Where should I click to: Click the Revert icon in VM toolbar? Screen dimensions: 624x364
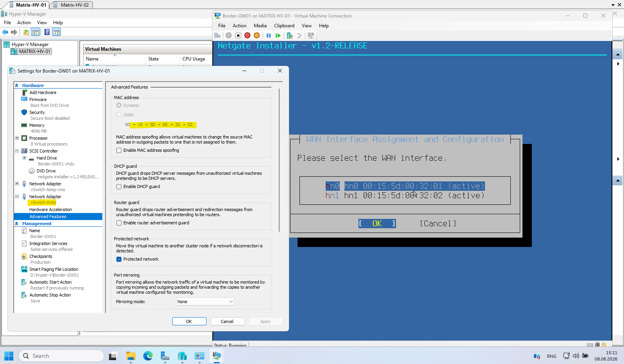pyautogui.click(x=299, y=36)
